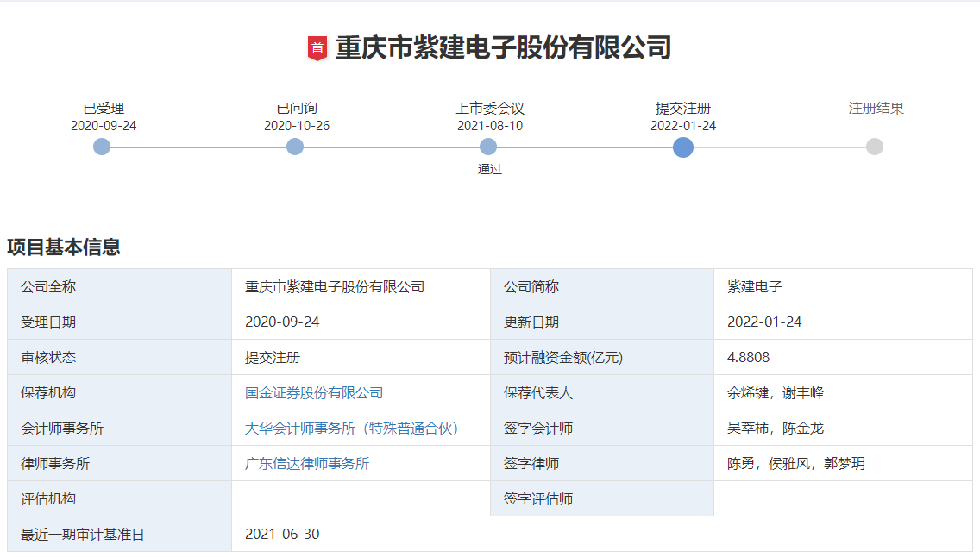
Task: Select the highlighted 提交注册 milestone dot
Action: point(682,147)
